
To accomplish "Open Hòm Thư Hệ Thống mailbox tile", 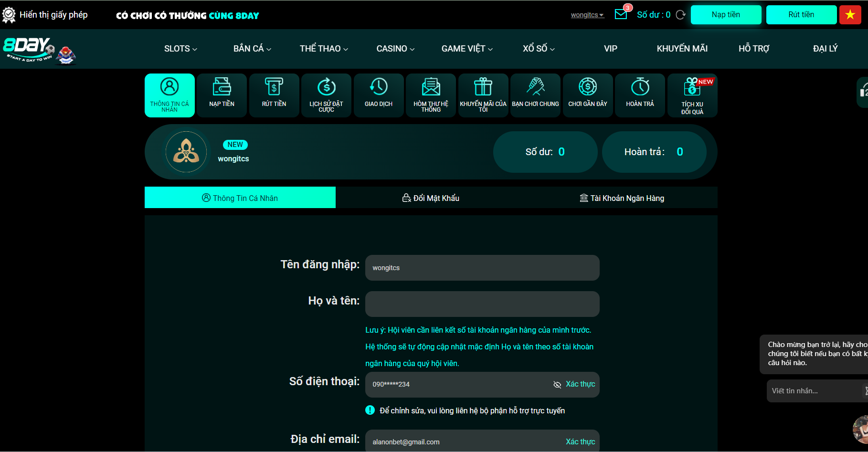I will pos(431,95).
